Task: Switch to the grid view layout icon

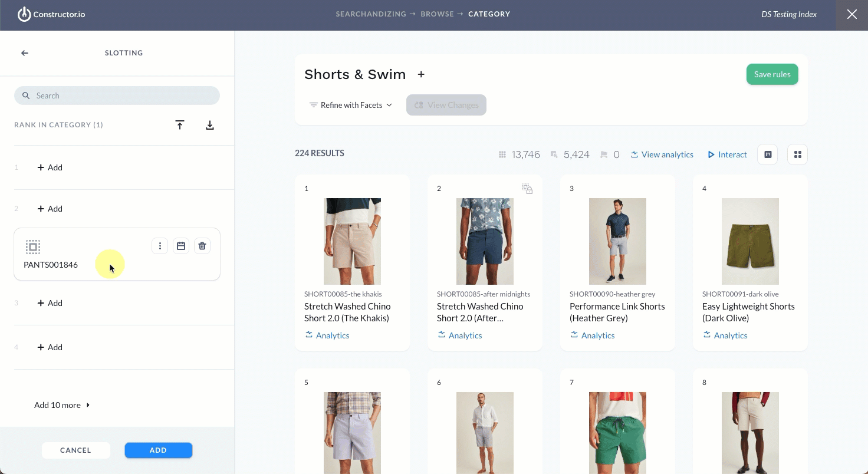Action: (797, 154)
